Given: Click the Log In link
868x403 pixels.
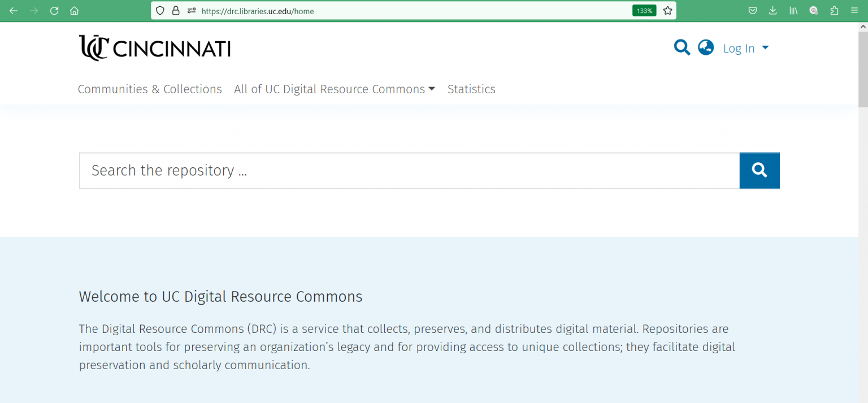Looking at the screenshot, I should click(x=738, y=48).
